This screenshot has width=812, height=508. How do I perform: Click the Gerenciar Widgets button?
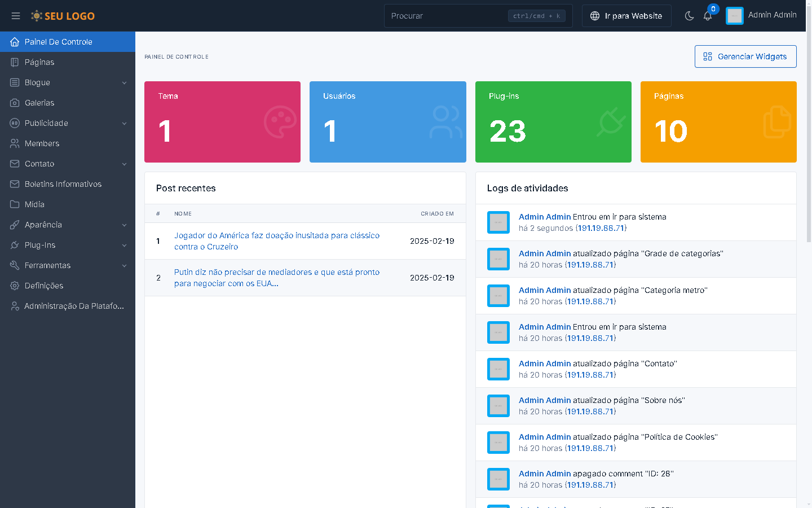click(x=745, y=56)
